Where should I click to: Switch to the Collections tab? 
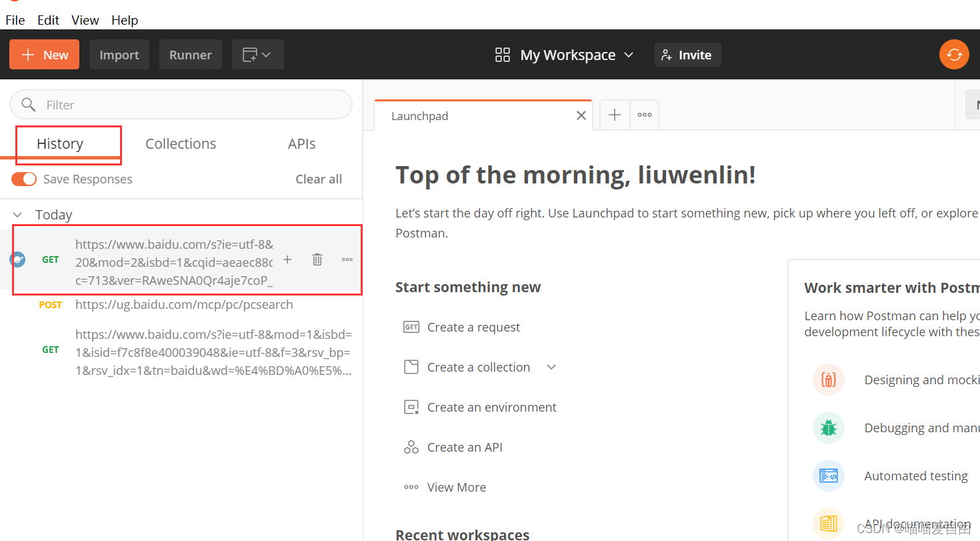click(181, 143)
